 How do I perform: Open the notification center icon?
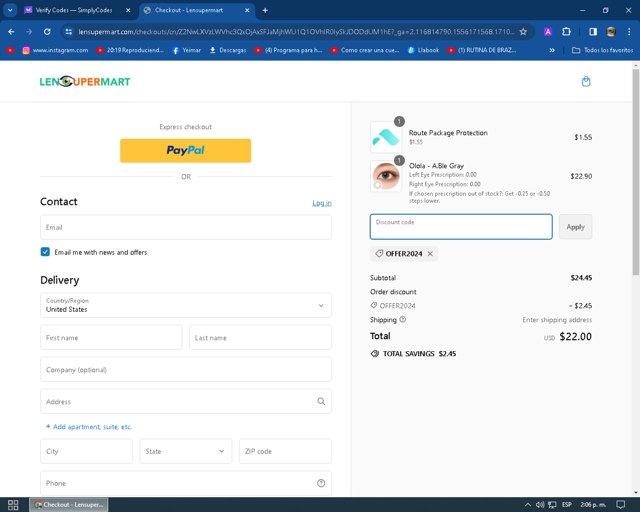(620, 505)
